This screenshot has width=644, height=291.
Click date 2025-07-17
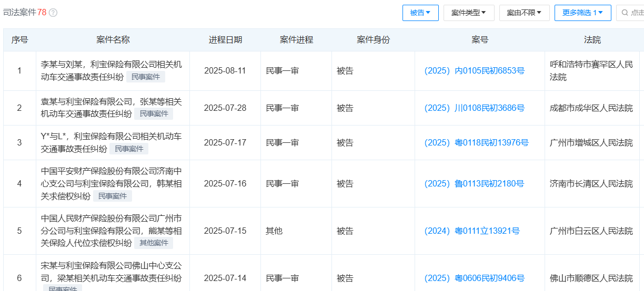[x=225, y=142]
